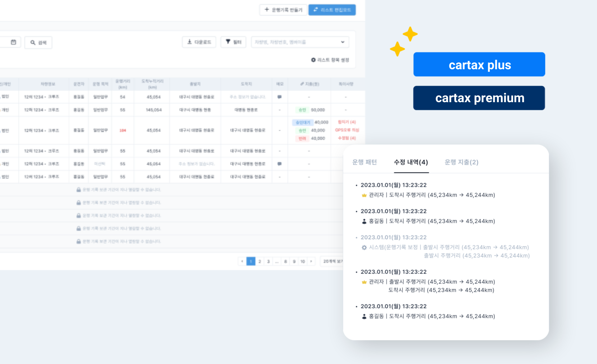Go to pagination page 2
Image resolution: width=597 pixels, height=364 pixels.
pos(260,262)
